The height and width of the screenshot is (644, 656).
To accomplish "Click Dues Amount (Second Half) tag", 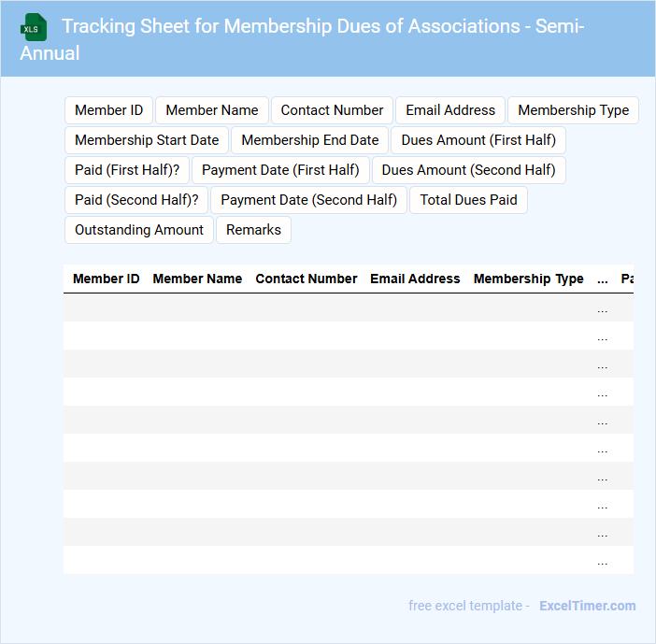I will click(468, 170).
